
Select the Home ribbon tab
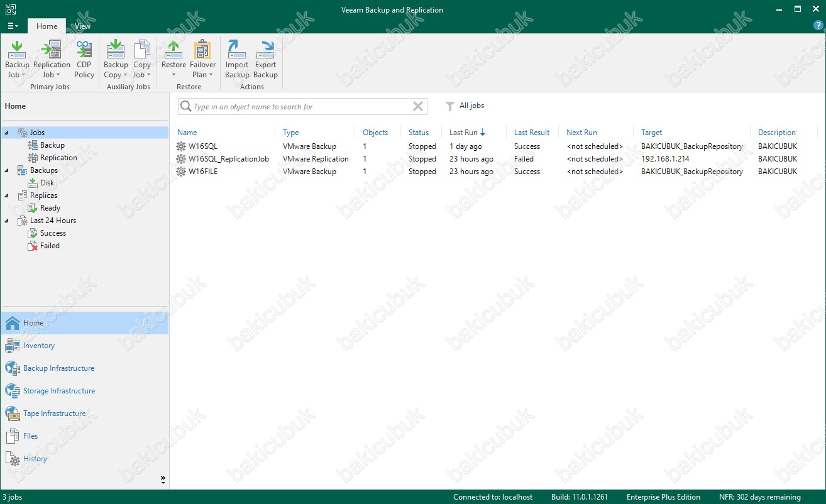pos(47,26)
